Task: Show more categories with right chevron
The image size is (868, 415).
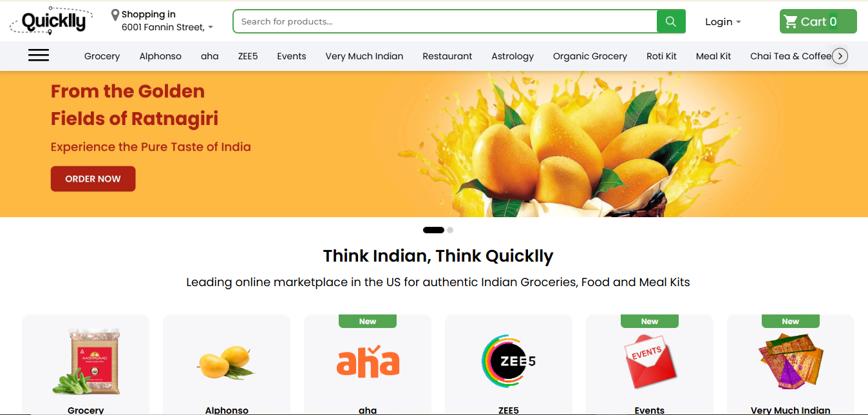Action: click(x=840, y=56)
